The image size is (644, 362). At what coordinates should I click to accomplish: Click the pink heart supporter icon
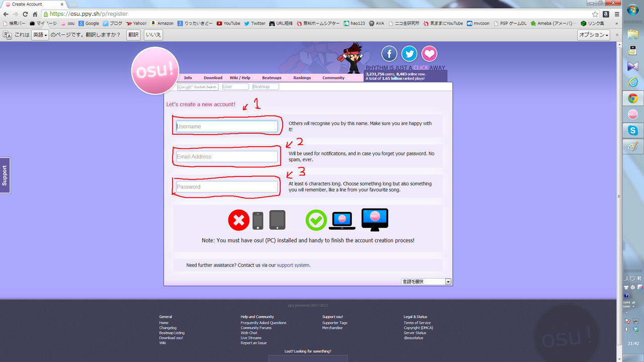tap(429, 53)
